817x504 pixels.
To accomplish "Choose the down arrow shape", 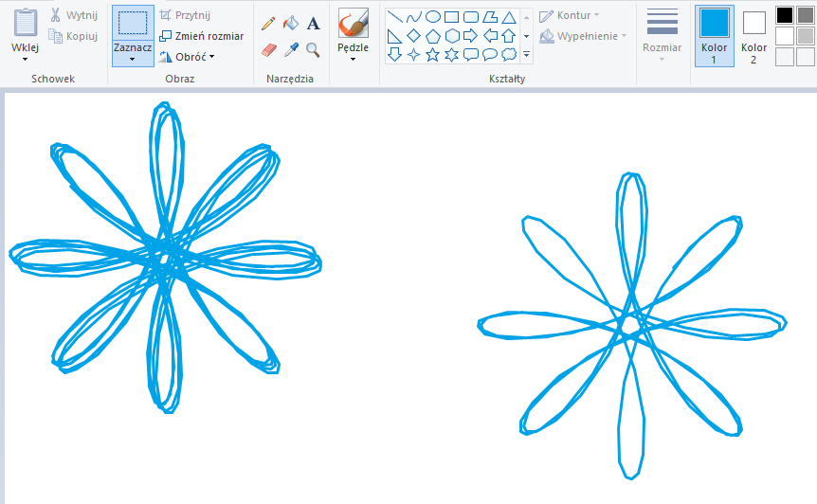I will (x=395, y=54).
